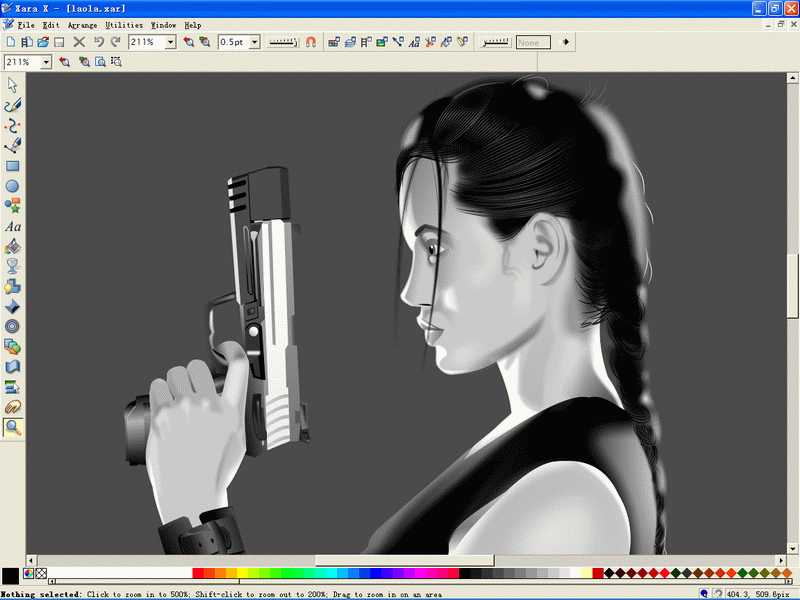Open the Utilities menu
The image size is (800, 600).
(124, 25)
